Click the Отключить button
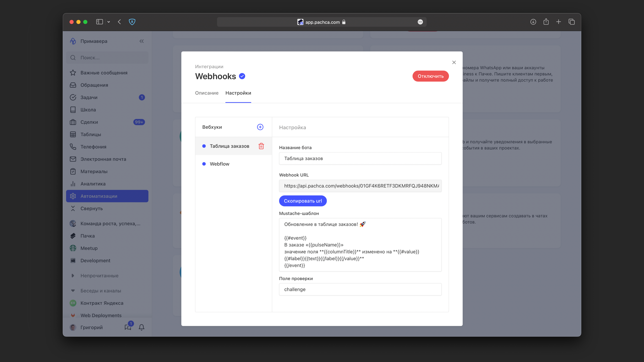The height and width of the screenshot is (362, 644). click(x=431, y=76)
